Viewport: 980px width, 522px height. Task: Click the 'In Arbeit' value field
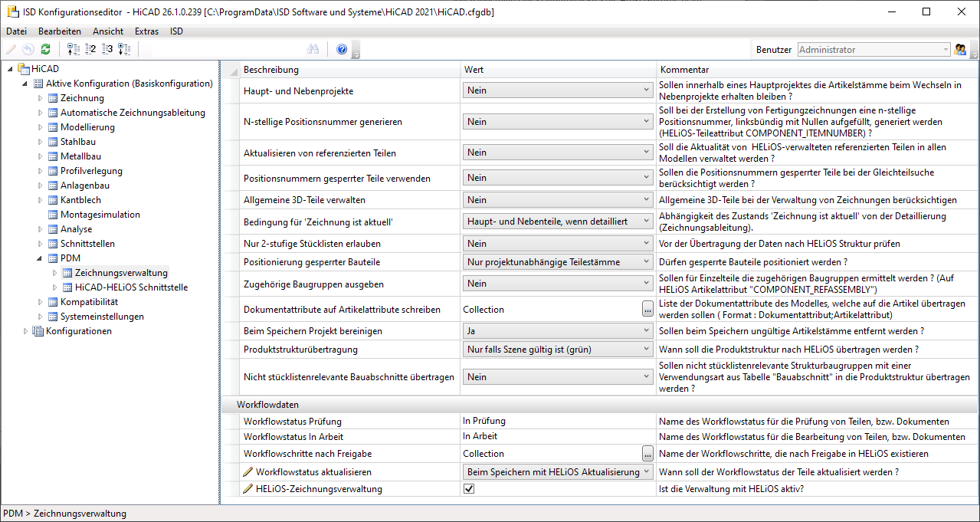pyautogui.click(x=558, y=437)
